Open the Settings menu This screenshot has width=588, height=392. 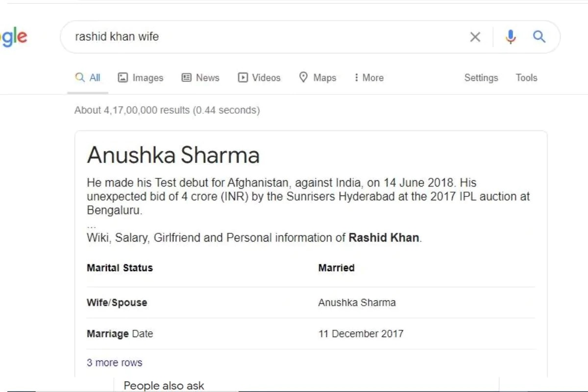pyautogui.click(x=481, y=77)
